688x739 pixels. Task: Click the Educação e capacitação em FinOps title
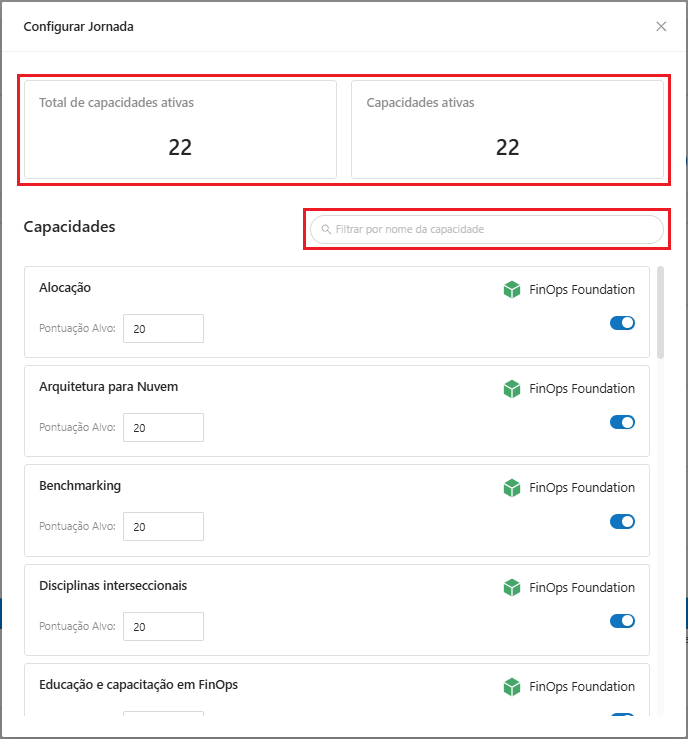point(138,685)
